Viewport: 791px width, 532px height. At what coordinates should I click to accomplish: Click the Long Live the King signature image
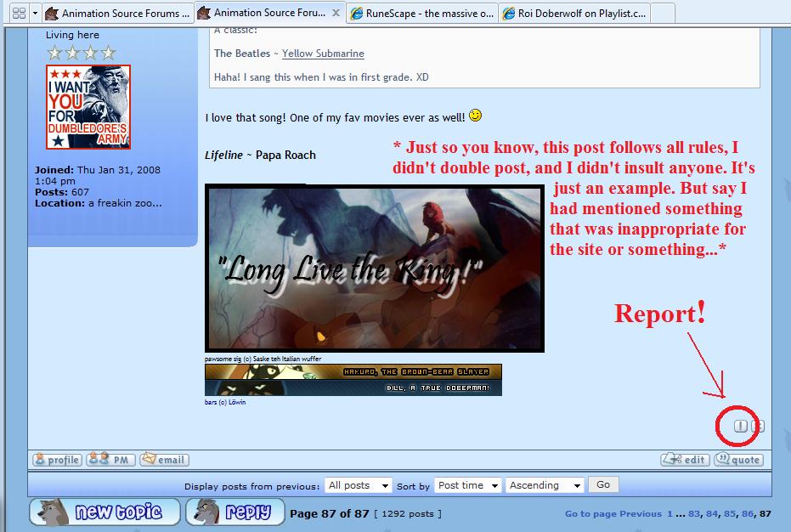pyautogui.click(x=375, y=268)
